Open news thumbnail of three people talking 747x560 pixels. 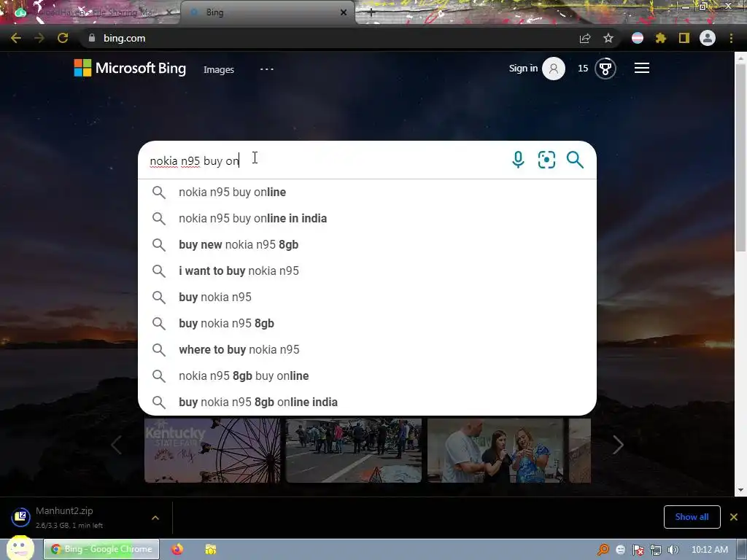(x=495, y=451)
